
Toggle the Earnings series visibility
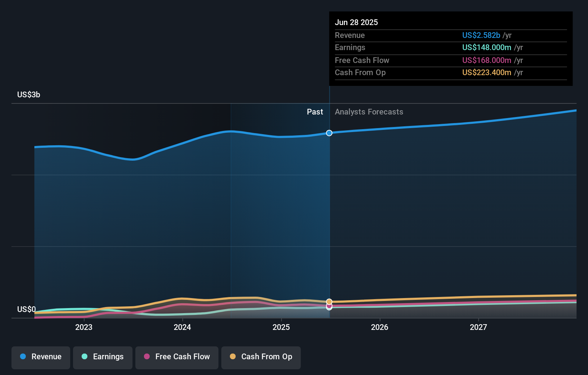click(x=103, y=357)
